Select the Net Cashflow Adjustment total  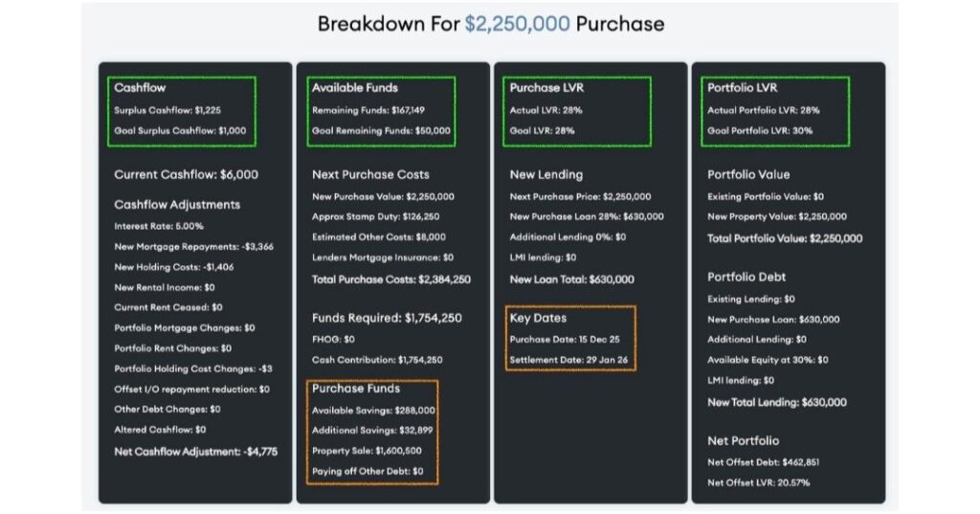coord(195,451)
